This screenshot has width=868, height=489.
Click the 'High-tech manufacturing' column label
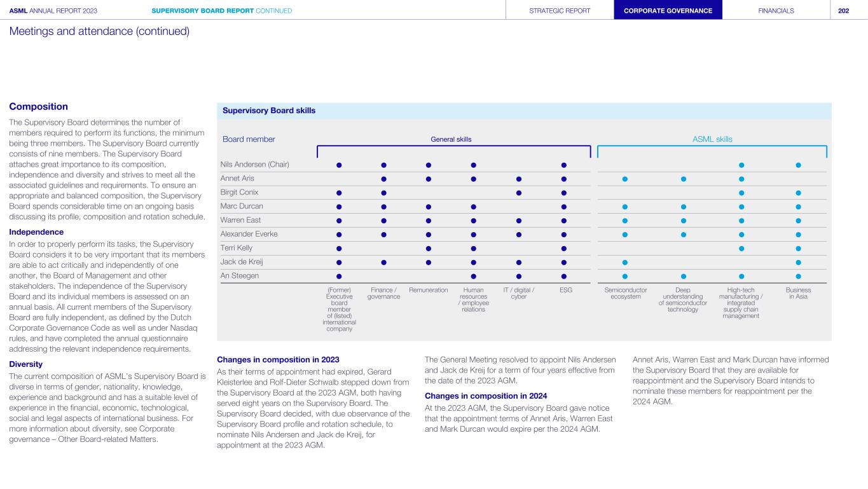[x=741, y=303]
